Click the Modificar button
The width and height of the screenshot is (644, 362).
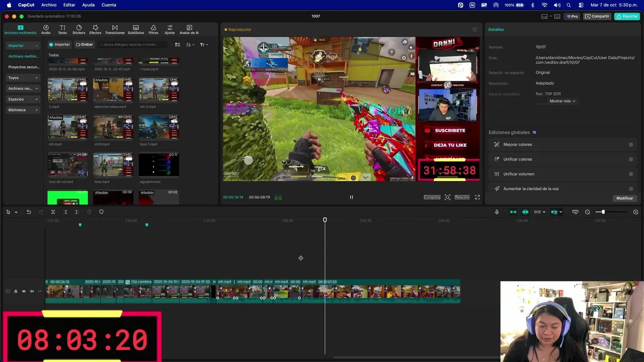[624, 198]
